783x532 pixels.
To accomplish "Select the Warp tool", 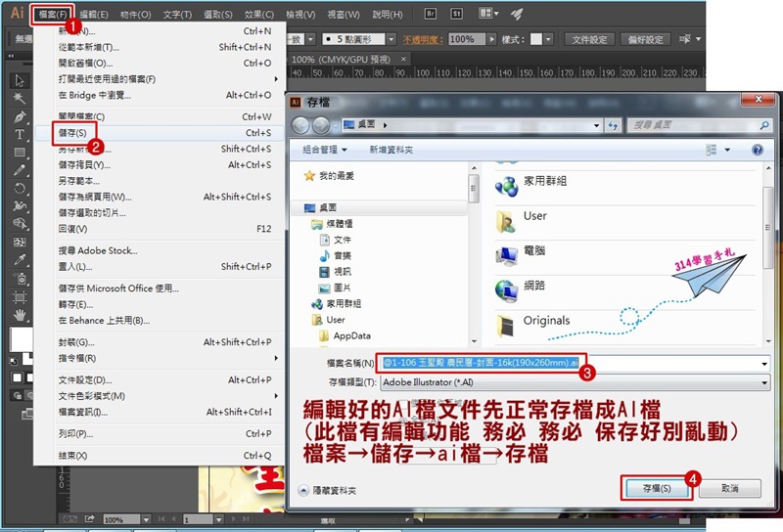I will coord(20,205).
